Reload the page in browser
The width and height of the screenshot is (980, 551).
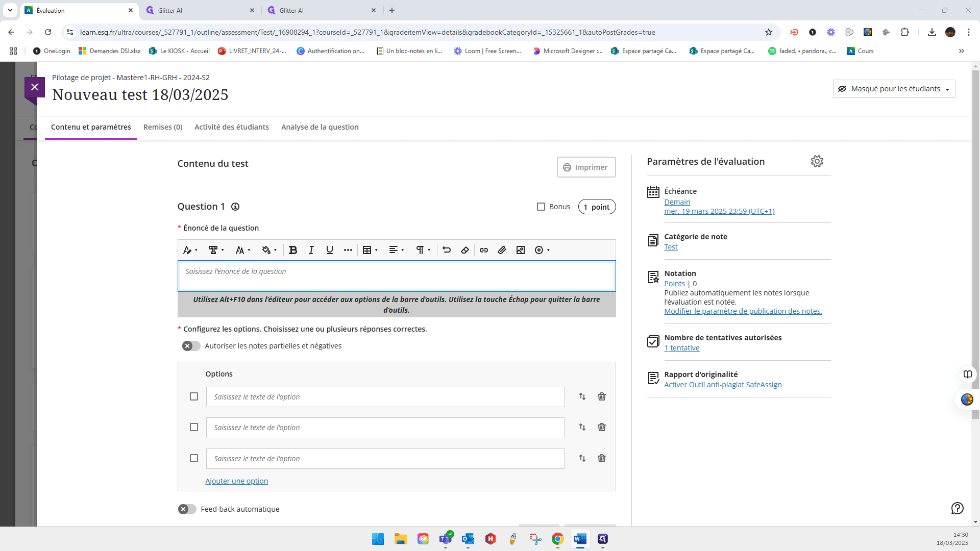[48, 32]
